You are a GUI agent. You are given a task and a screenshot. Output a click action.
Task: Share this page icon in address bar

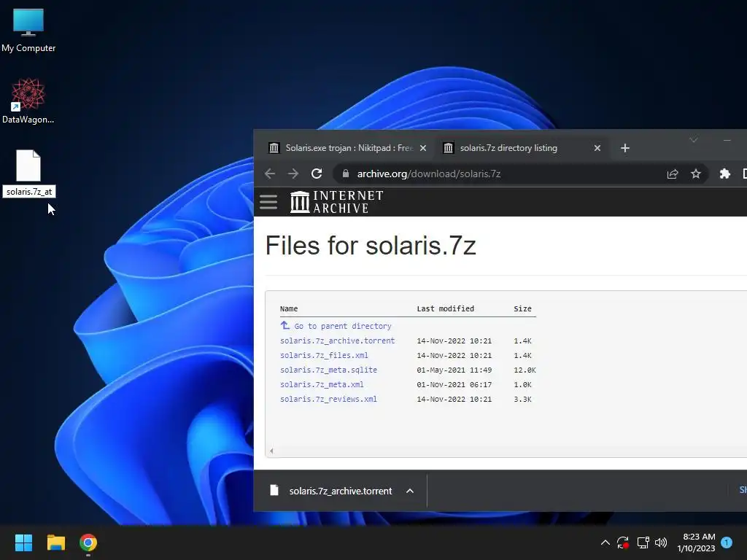(673, 174)
